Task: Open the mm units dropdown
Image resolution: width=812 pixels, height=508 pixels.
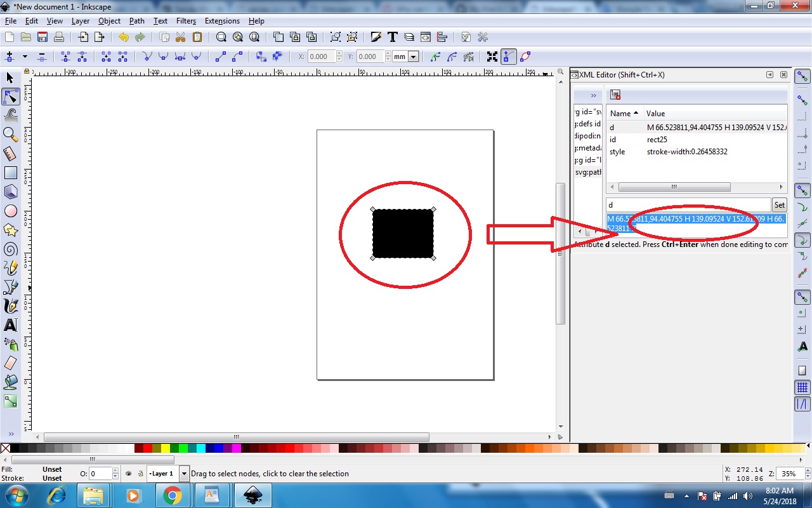Action: click(413, 57)
